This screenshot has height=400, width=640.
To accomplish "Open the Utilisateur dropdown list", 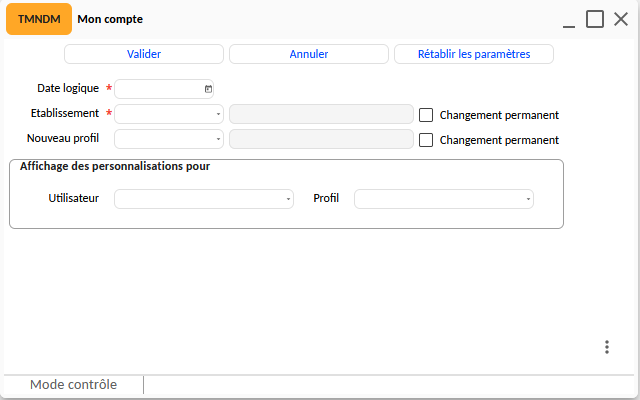I will (x=288, y=199).
